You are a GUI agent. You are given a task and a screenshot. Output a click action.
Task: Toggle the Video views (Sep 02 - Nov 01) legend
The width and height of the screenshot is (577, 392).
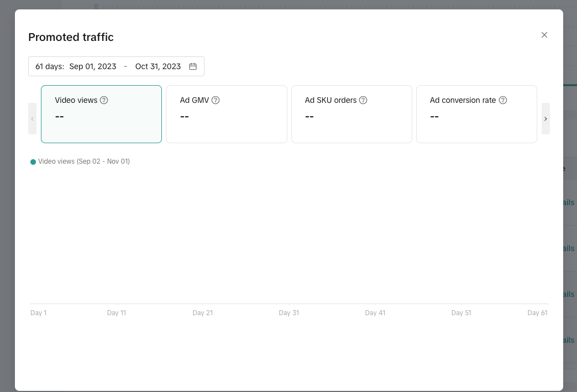pos(83,161)
